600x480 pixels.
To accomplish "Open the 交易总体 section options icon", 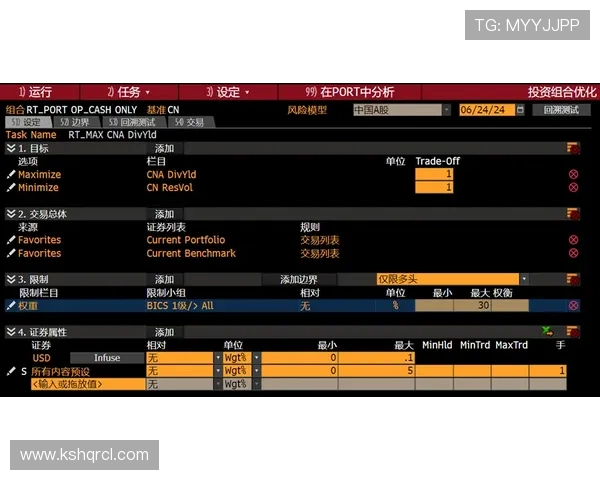I will [x=573, y=214].
